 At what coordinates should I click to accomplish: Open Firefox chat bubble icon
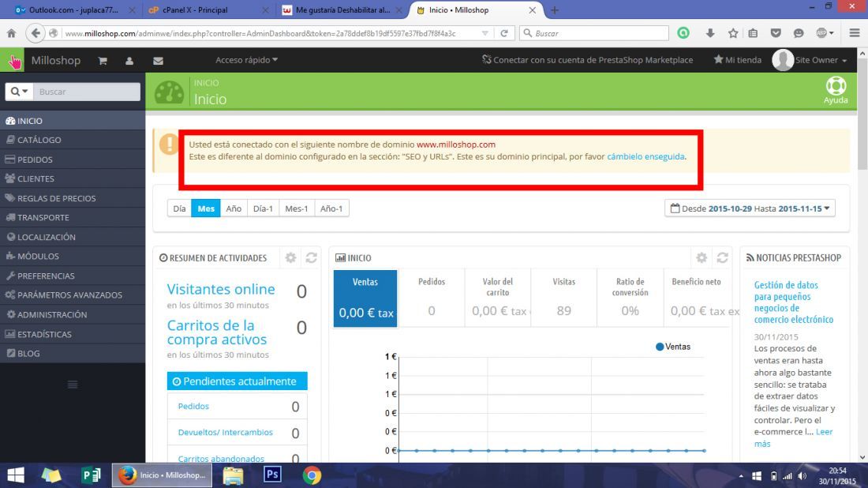click(799, 33)
